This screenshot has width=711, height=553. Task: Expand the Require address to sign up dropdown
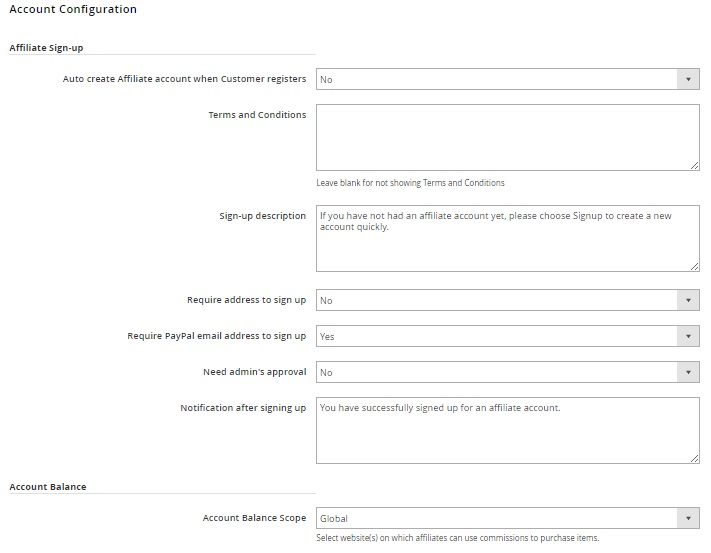click(x=507, y=300)
